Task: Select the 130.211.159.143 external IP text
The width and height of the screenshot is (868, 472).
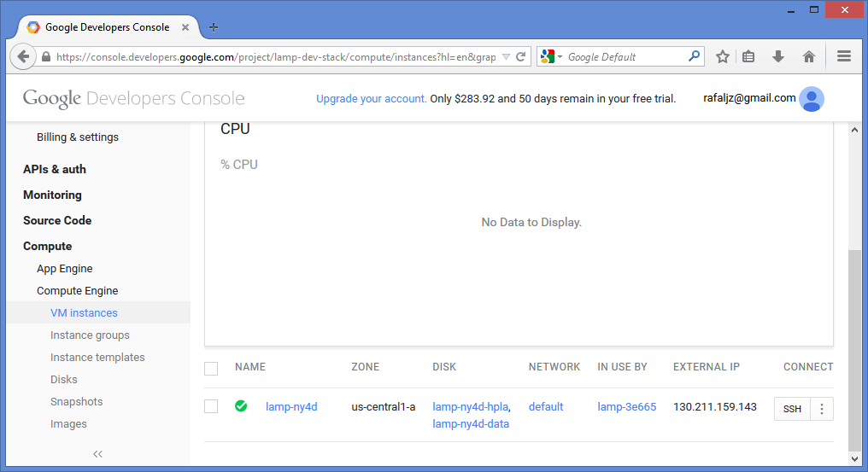Action: point(715,407)
